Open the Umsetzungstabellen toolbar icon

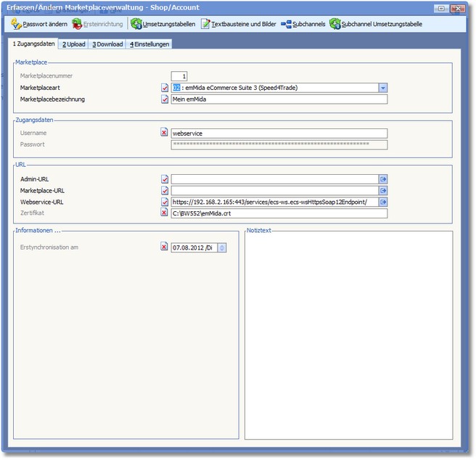(x=136, y=24)
